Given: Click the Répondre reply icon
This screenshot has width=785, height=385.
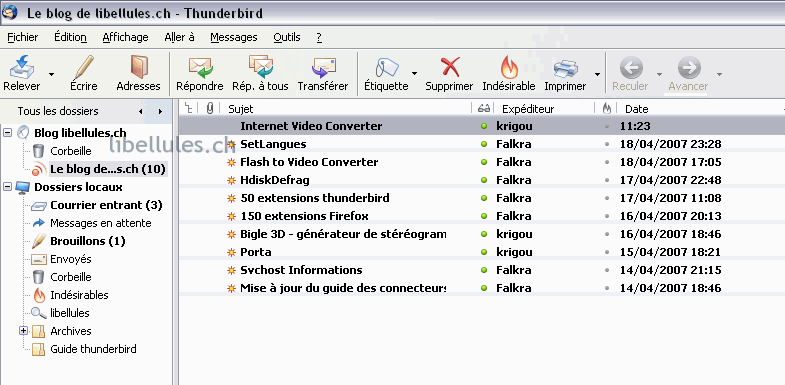Looking at the screenshot, I should [200, 68].
